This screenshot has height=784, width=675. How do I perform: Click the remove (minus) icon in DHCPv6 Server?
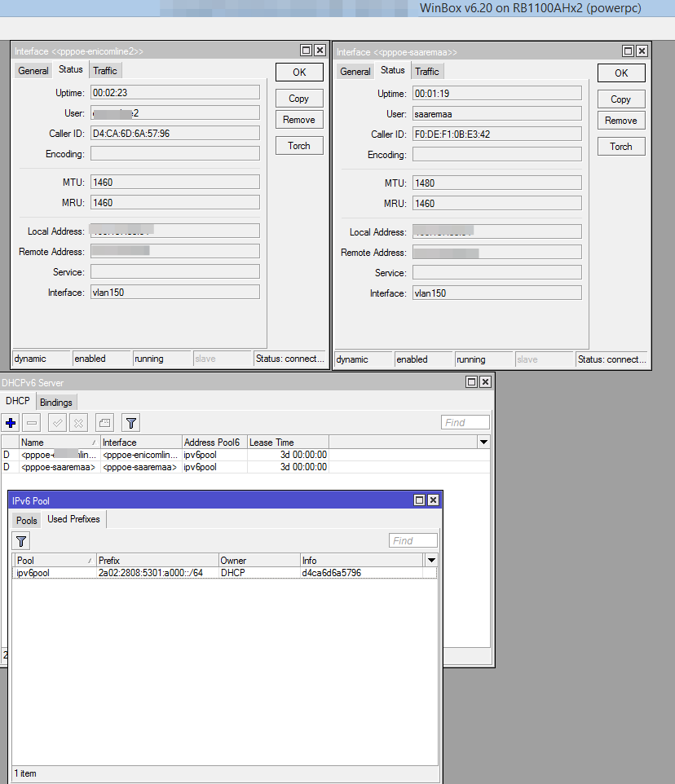(x=32, y=423)
